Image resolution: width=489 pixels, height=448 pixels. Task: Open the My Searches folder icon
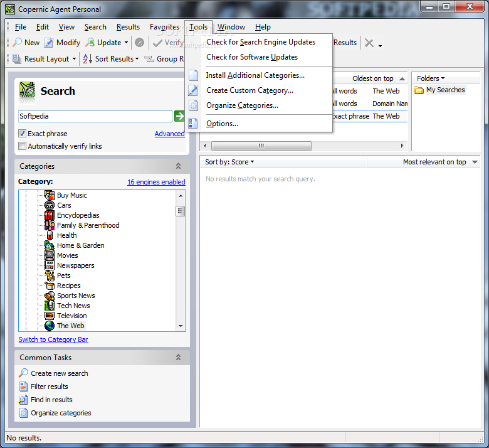click(x=419, y=90)
